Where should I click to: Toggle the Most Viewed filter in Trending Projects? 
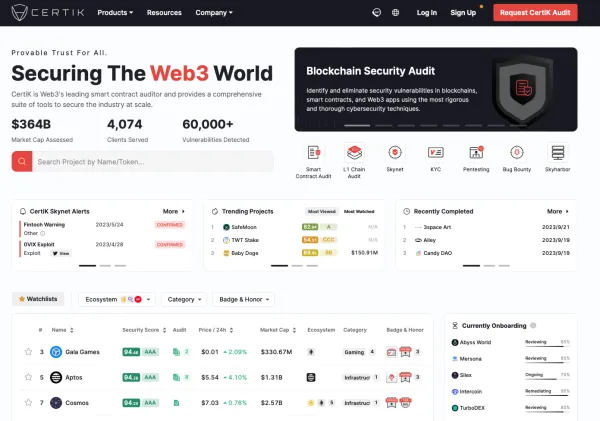coord(321,212)
